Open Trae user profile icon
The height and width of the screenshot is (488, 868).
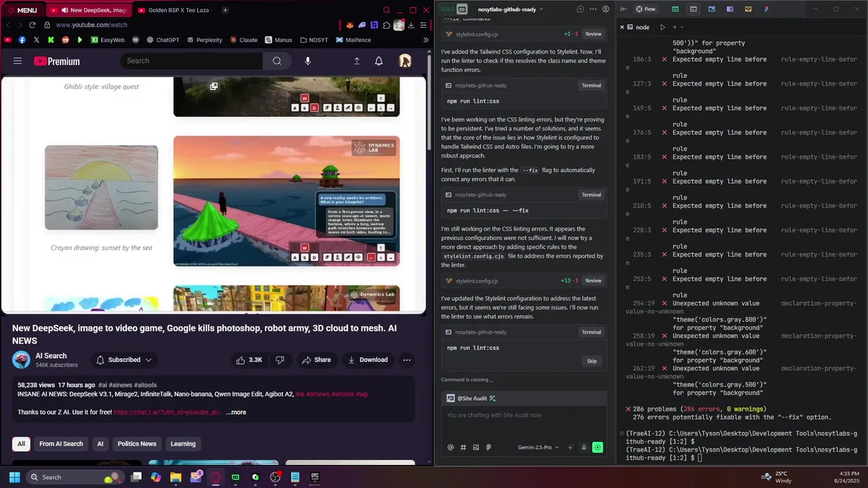tap(606, 9)
